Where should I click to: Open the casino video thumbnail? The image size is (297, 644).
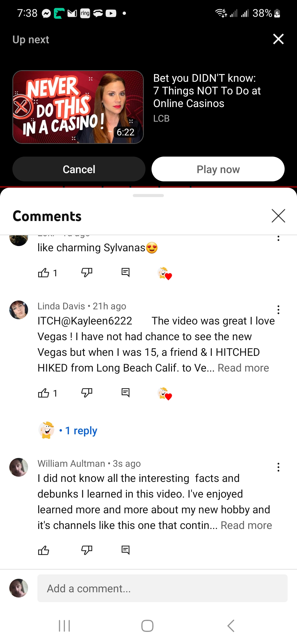click(x=78, y=107)
